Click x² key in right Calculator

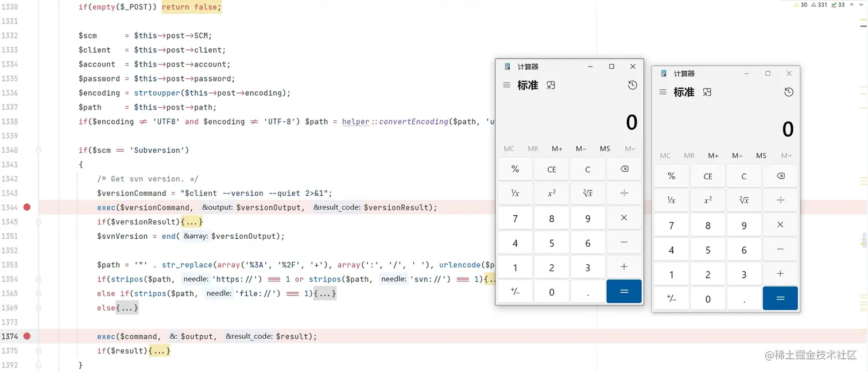707,200
